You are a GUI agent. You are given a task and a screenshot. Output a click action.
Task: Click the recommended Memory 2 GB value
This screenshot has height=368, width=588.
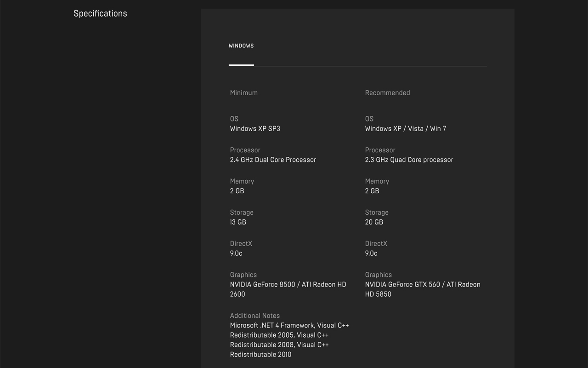(372, 191)
